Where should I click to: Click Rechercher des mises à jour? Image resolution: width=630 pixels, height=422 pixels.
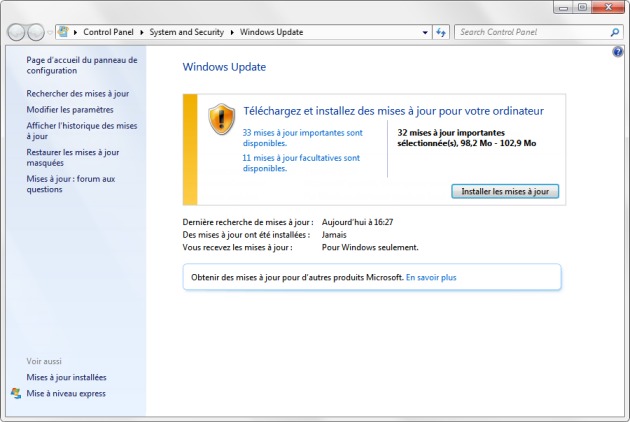(x=78, y=94)
